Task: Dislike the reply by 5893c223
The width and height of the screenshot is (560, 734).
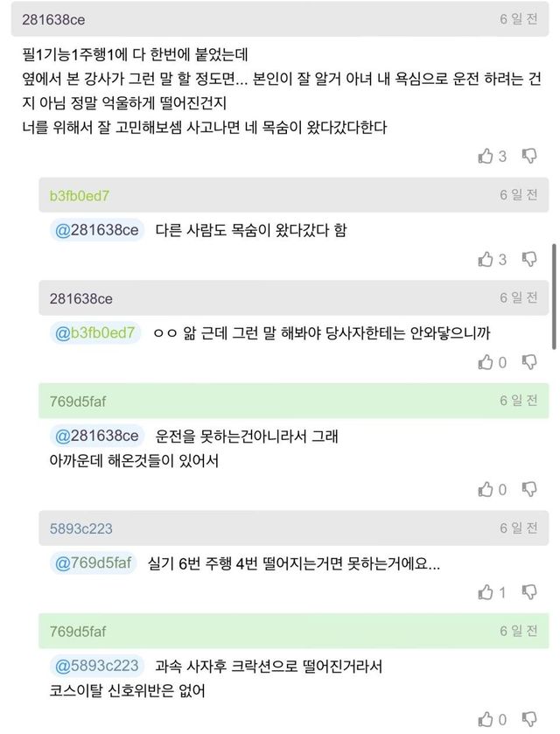Action: coord(529,593)
